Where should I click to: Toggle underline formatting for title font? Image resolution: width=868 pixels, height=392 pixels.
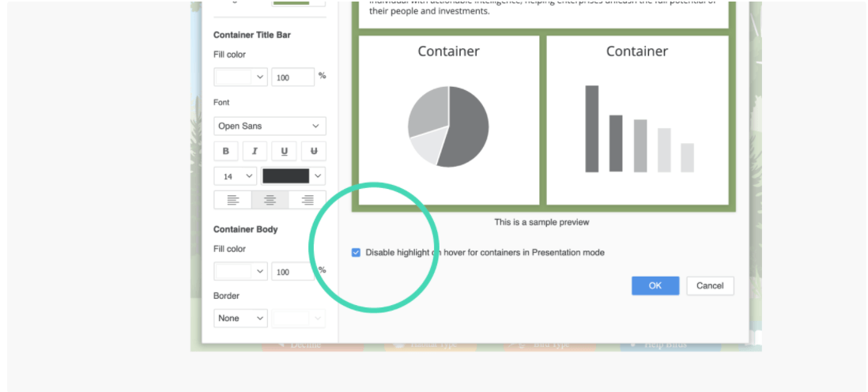(284, 151)
